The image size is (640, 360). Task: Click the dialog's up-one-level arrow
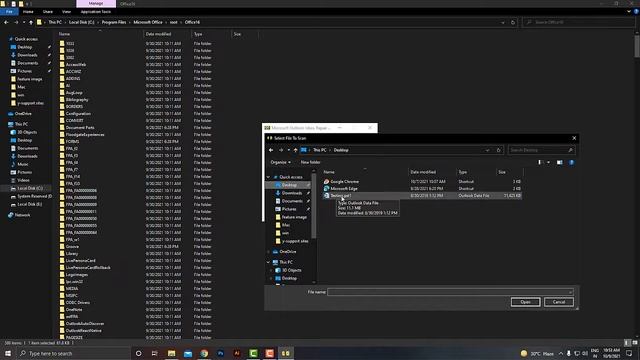coord(296,150)
